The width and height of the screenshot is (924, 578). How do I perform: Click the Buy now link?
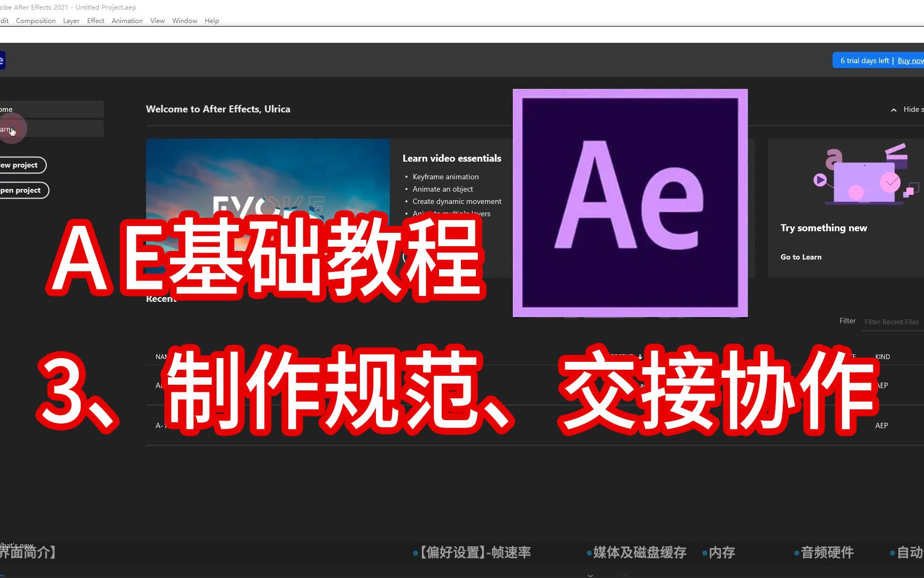[910, 60]
